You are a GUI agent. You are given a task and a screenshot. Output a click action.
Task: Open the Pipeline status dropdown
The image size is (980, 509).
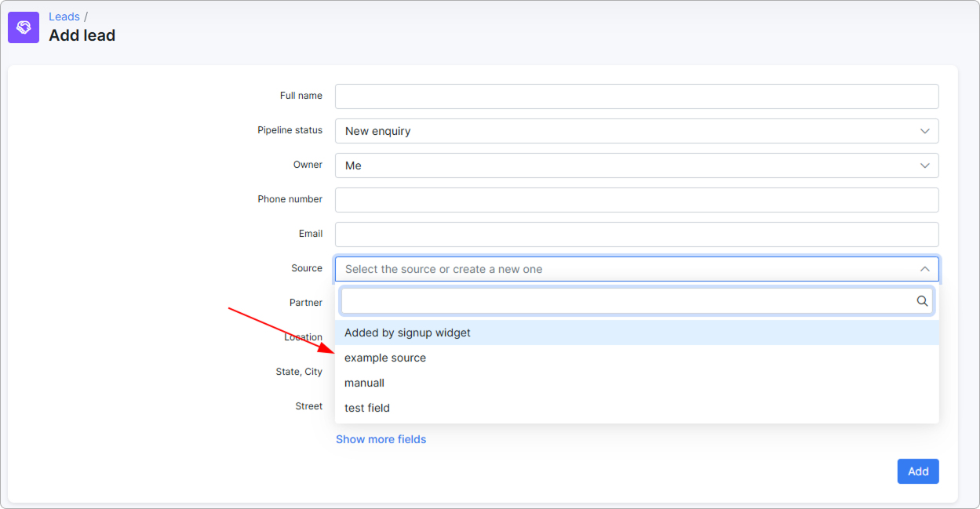(x=636, y=131)
